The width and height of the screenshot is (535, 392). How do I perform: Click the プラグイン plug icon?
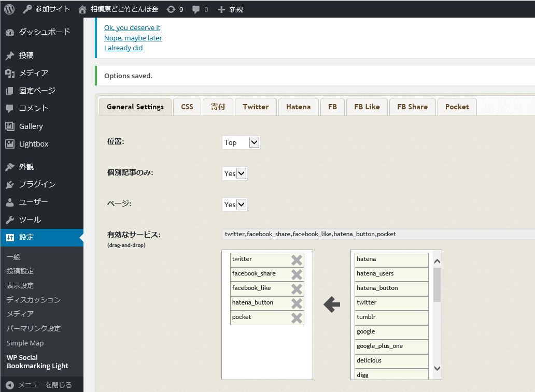click(10, 184)
